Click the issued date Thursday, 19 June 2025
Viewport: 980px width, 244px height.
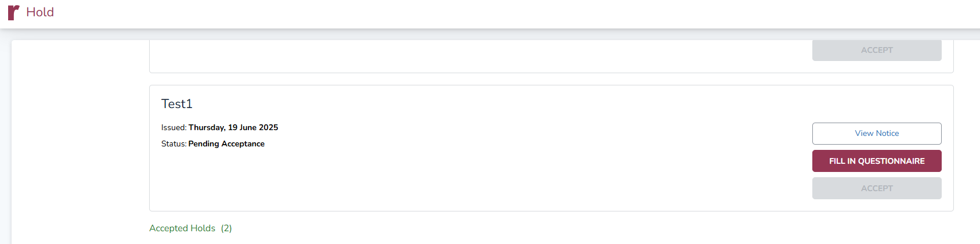coord(233,127)
